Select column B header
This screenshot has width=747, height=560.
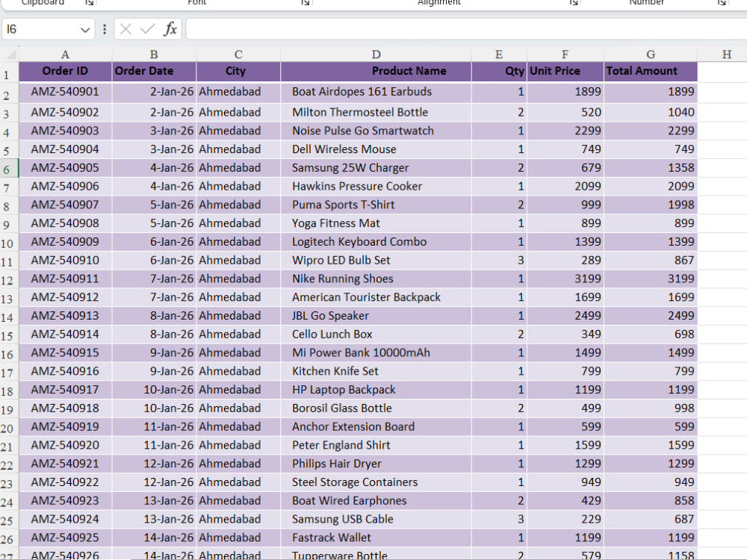tap(154, 55)
